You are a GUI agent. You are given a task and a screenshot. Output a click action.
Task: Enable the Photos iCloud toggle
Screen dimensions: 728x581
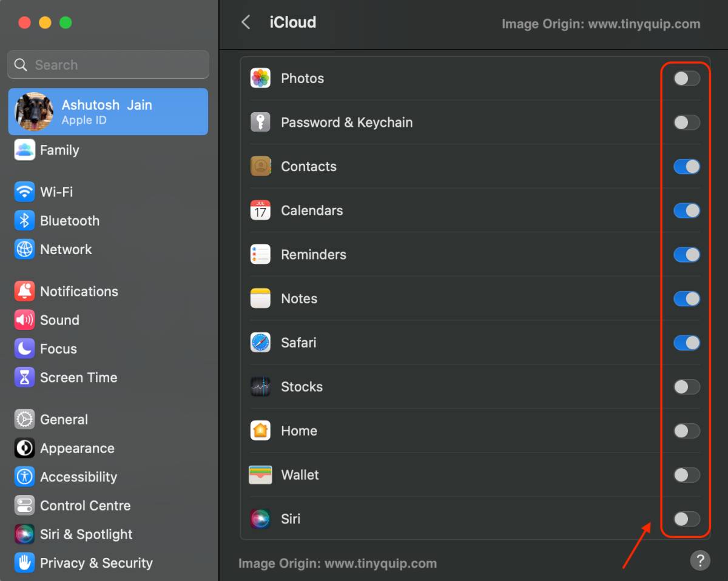click(x=686, y=78)
